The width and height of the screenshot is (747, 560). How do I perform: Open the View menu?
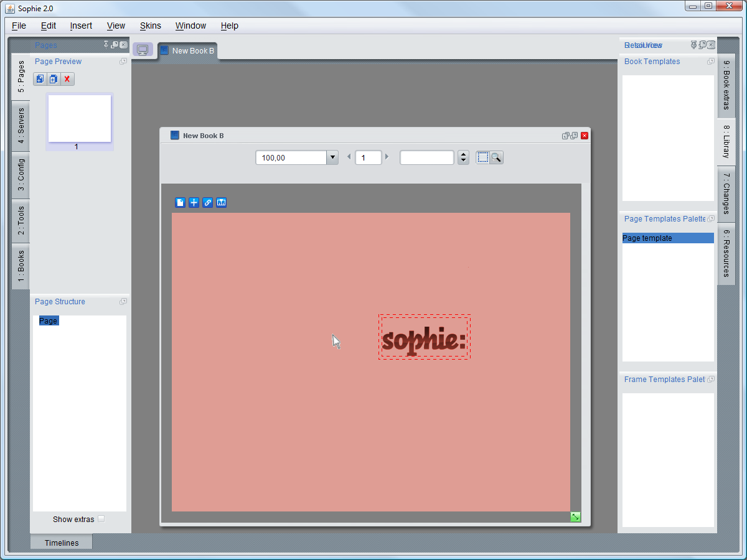pos(116,26)
